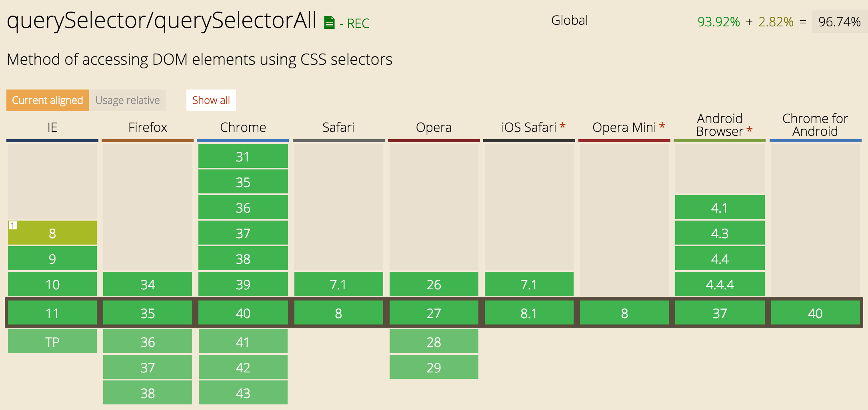
Task: Select the Chrome 31 version cell
Action: (x=243, y=156)
